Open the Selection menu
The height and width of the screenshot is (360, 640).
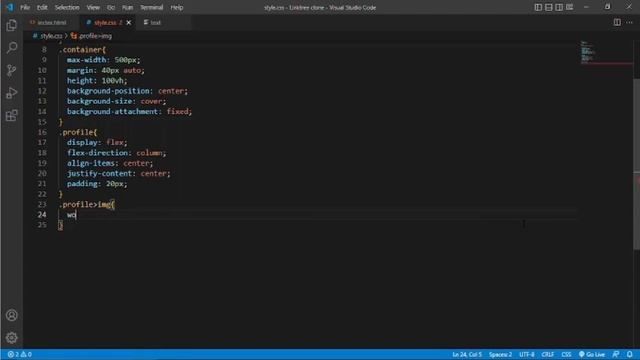(67, 7)
